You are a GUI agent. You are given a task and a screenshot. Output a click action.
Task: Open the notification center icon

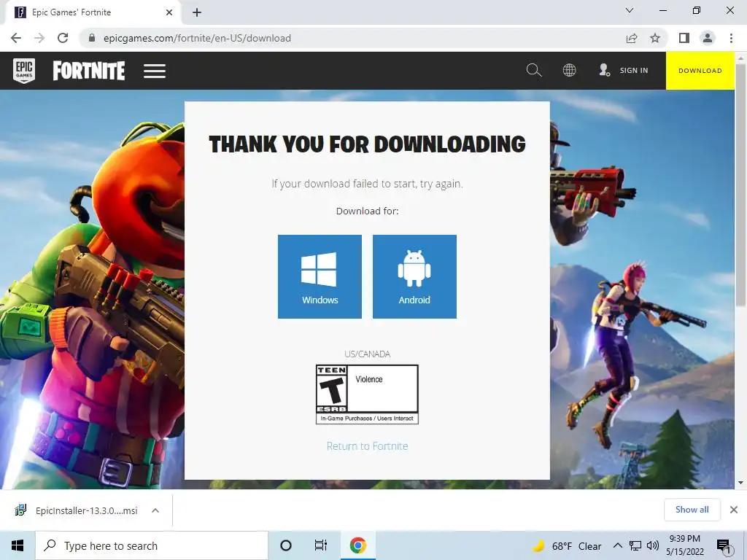[x=724, y=545]
